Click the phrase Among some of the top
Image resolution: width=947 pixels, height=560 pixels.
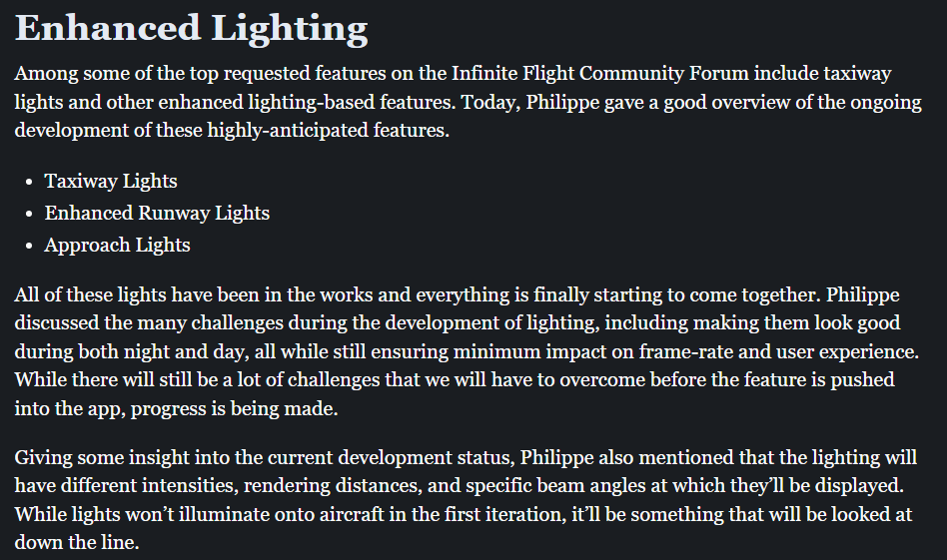click(100, 74)
